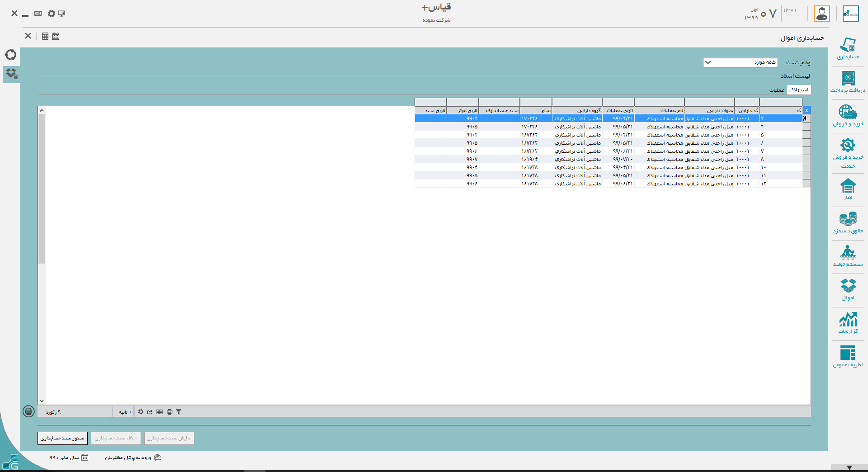Click the assets boxes icon on left panel

(11, 74)
